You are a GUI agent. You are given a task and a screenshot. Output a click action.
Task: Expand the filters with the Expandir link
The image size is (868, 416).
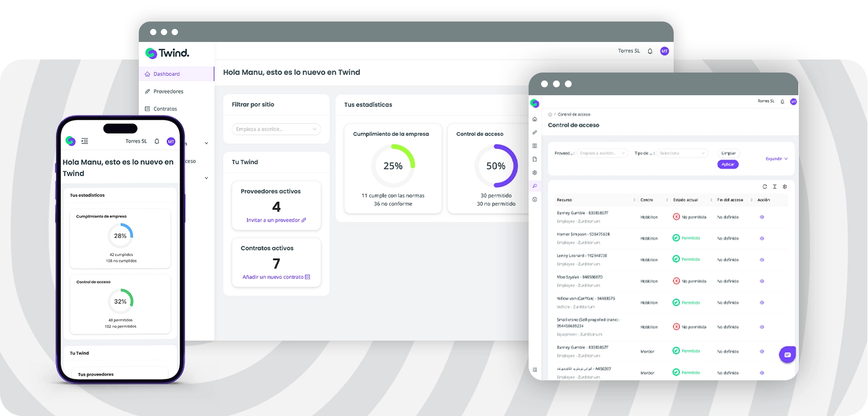[x=776, y=159]
